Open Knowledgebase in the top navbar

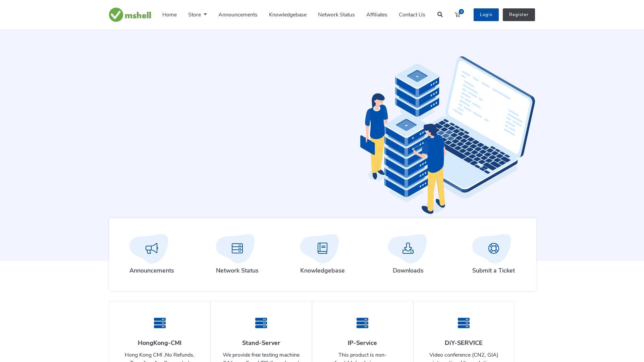pyautogui.click(x=288, y=15)
